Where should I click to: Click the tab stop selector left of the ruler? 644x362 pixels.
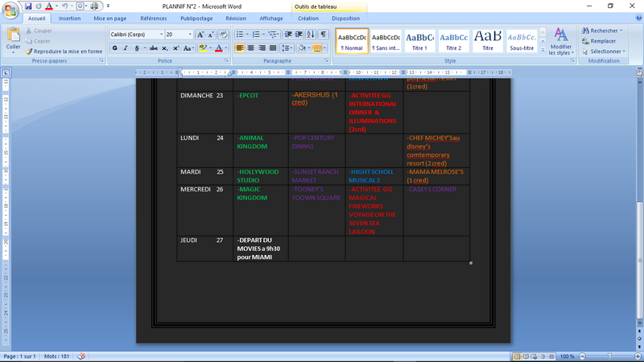pyautogui.click(x=6, y=72)
